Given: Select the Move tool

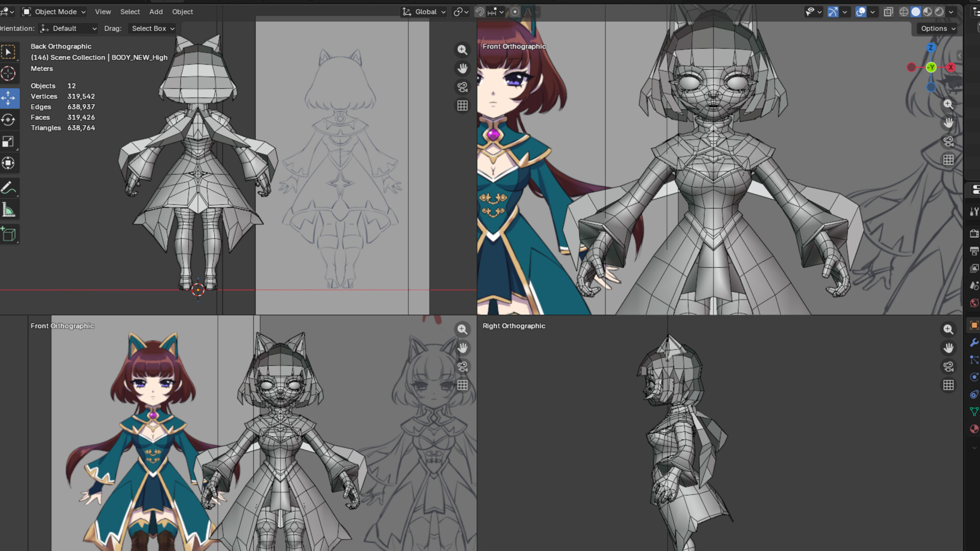Looking at the screenshot, I should pos(8,98).
